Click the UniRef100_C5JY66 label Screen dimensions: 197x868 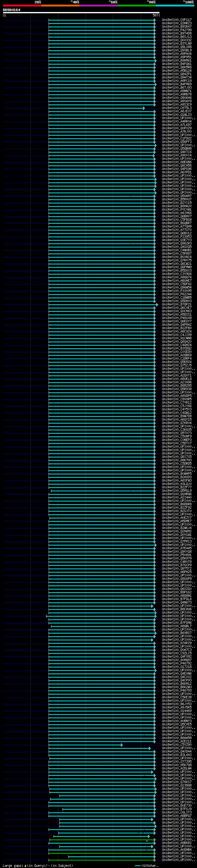pos(177,406)
